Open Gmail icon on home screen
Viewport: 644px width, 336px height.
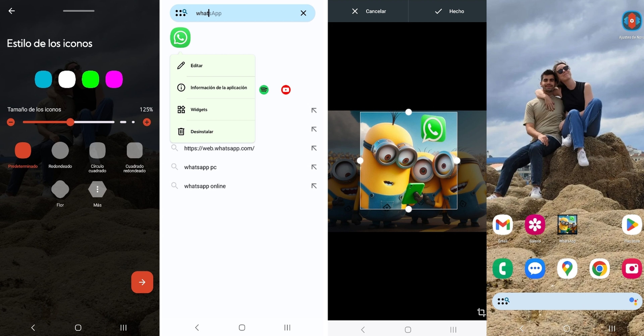coord(503,225)
